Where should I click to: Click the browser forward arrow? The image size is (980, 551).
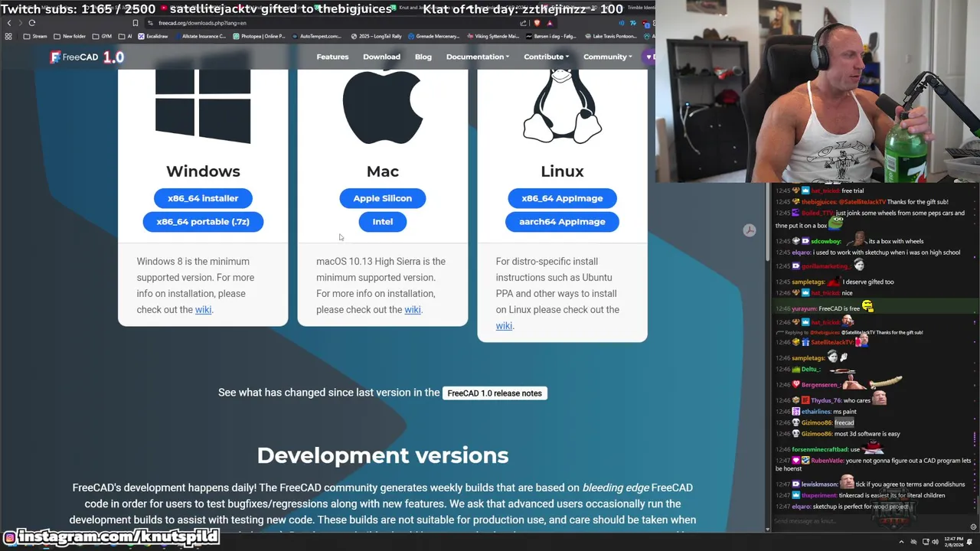(x=21, y=23)
